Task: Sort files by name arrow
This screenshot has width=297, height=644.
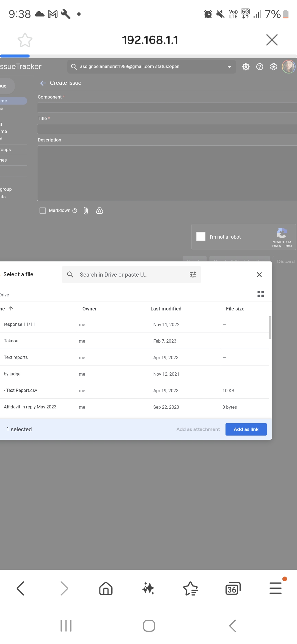Action: 11,309
